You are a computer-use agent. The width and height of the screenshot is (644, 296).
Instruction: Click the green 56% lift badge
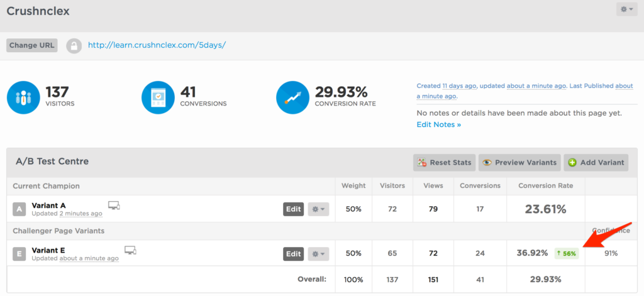coord(567,253)
